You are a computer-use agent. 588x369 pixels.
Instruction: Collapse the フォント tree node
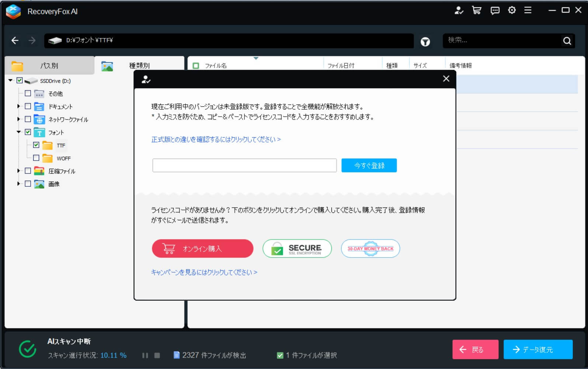tap(18, 132)
